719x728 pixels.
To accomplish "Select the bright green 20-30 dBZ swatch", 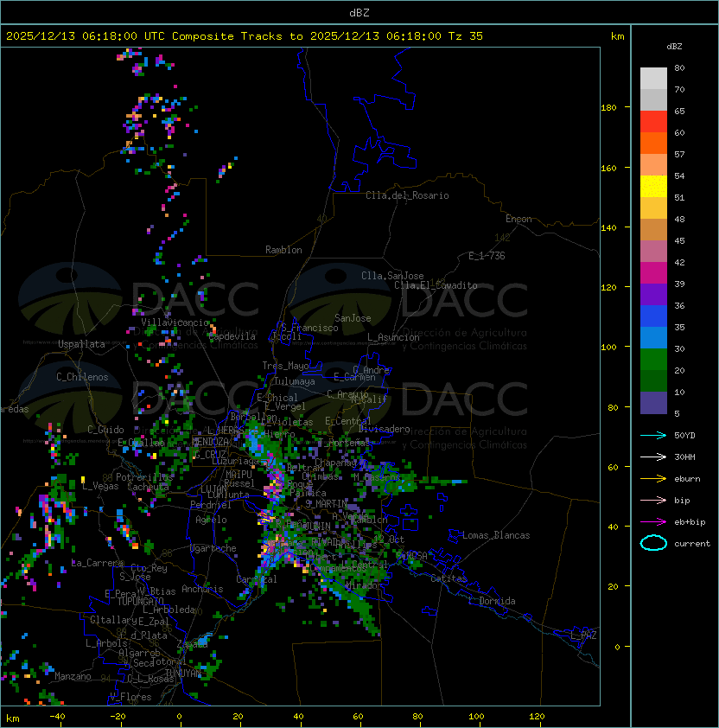I will [x=653, y=360].
